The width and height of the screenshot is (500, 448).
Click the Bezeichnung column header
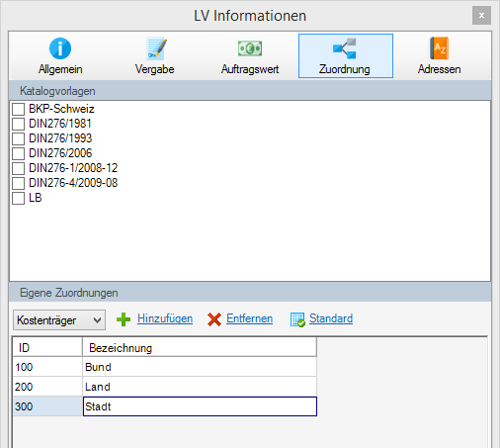pos(200,347)
